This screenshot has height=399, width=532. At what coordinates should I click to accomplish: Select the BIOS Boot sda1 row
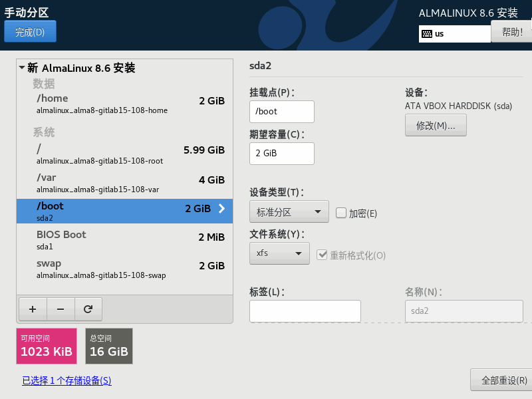tap(124, 240)
